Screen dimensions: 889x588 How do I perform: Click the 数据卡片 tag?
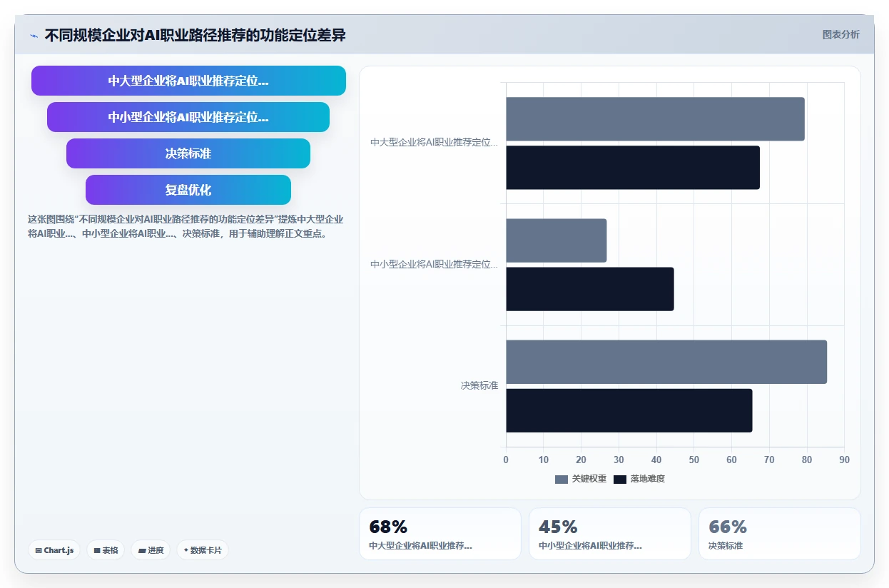coord(203,550)
